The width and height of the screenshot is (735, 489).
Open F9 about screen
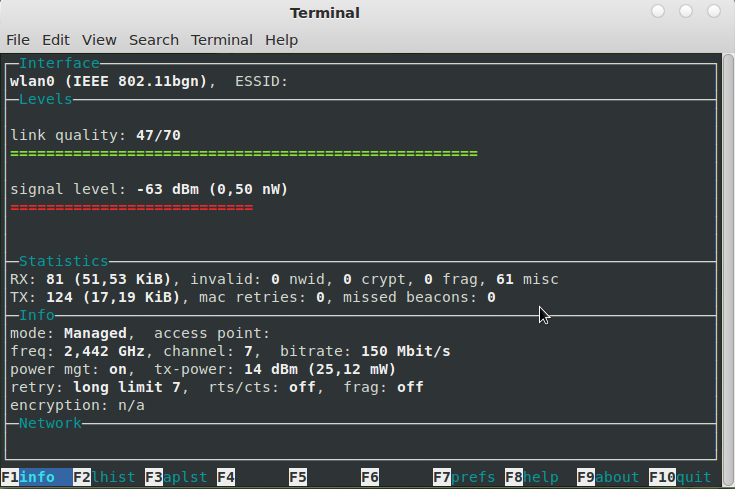[x=608, y=477]
